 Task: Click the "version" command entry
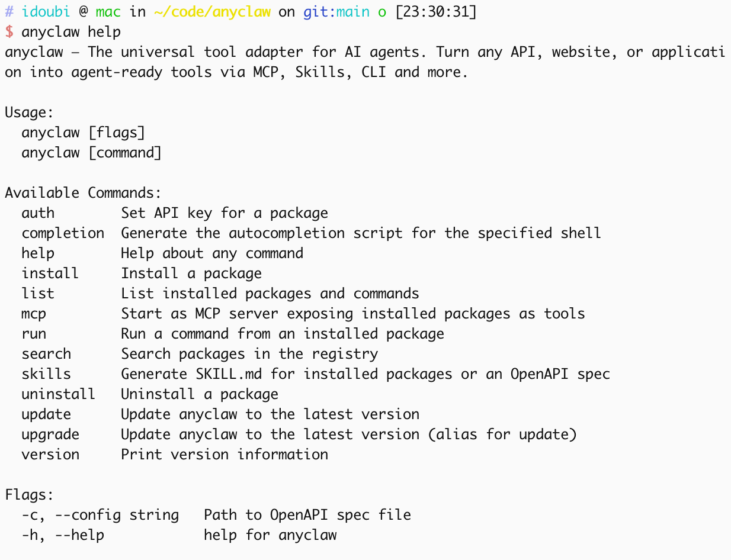tap(50, 454)
